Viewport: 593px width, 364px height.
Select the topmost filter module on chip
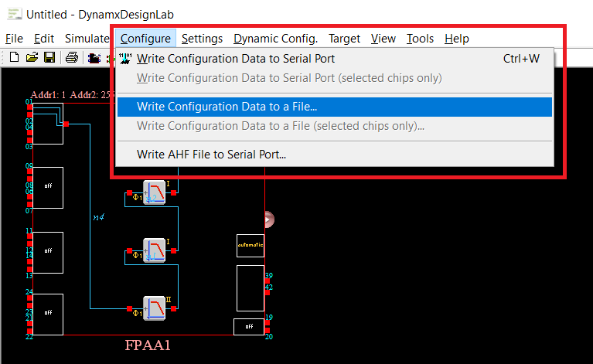pyautogui.click(x=155, y=191)
